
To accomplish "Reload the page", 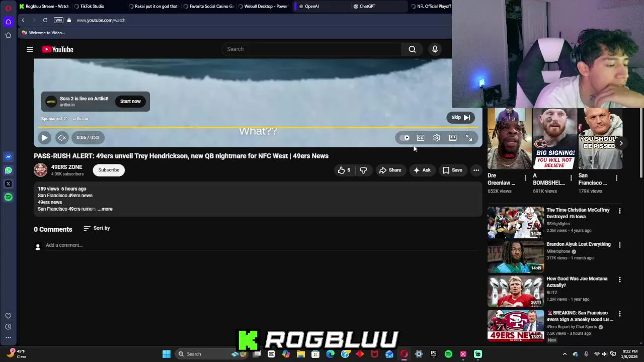I will point(45,20).
